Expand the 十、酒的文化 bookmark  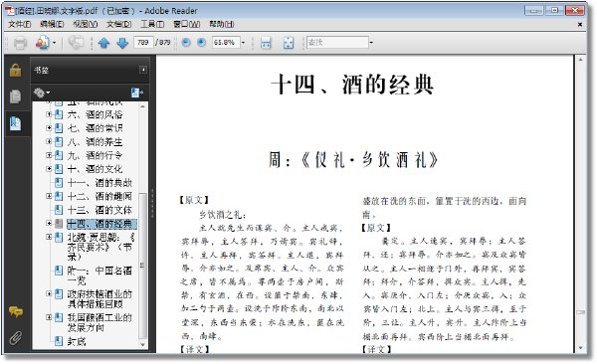tap(49, 168)
